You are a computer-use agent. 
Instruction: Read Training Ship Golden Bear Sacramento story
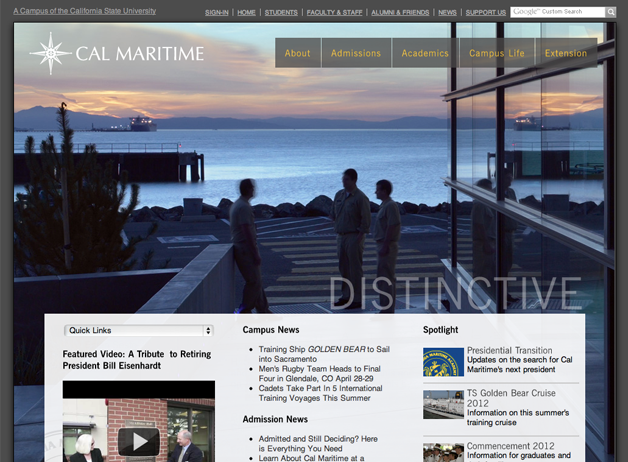(324, 354)
